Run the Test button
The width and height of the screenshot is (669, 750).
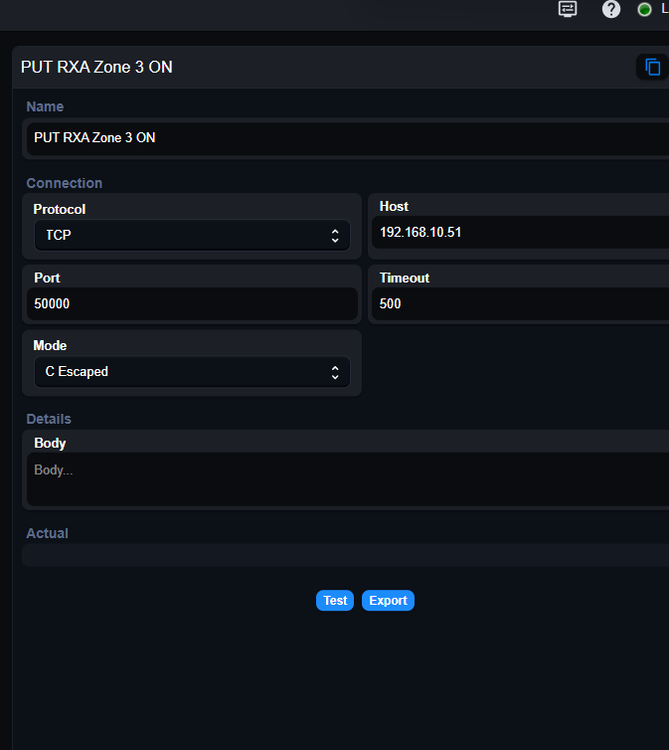point(335,600)
